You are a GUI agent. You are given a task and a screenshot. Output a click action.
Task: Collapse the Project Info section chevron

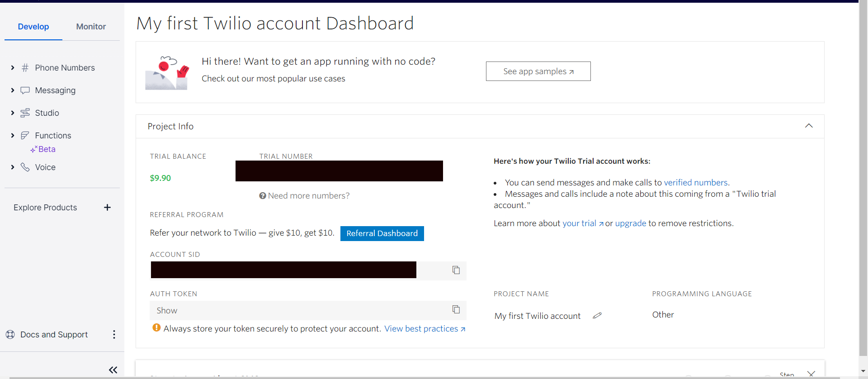coord(809,126)
